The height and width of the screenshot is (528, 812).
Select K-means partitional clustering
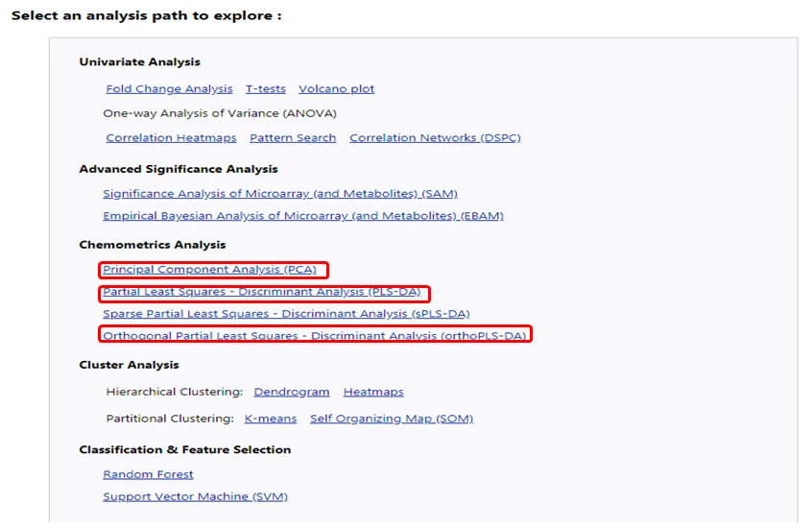[271, 419]
